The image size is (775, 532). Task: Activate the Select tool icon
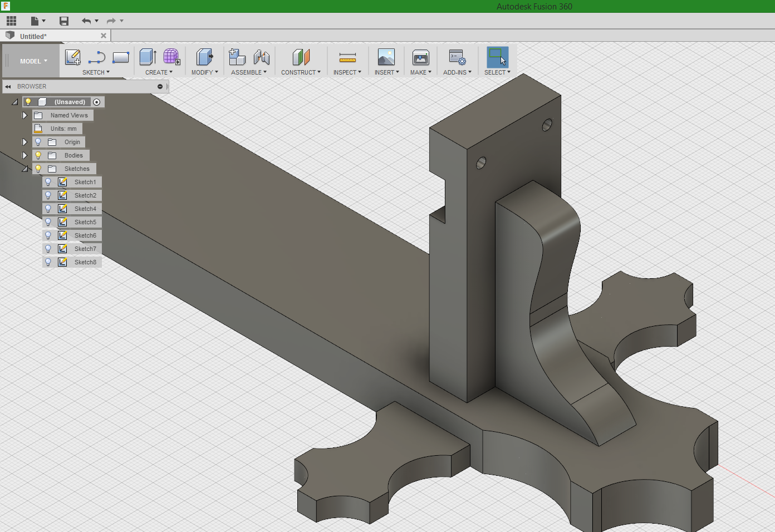[x=497, y=57]
